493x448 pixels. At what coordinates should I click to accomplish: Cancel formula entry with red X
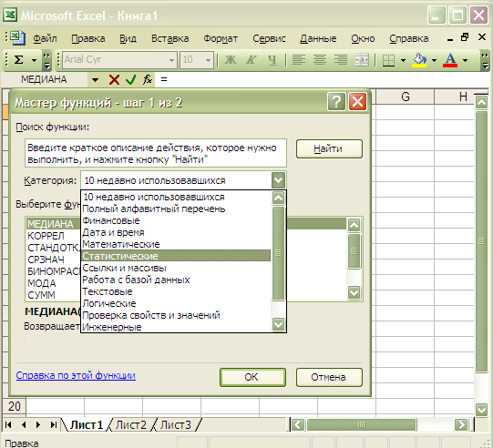tap(114, 80)
